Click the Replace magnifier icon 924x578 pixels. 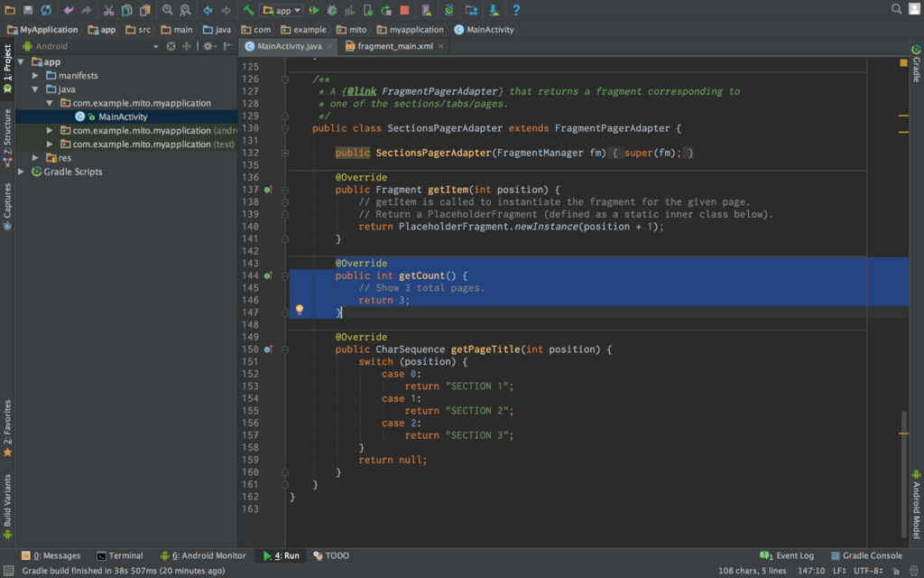(185, 10)
